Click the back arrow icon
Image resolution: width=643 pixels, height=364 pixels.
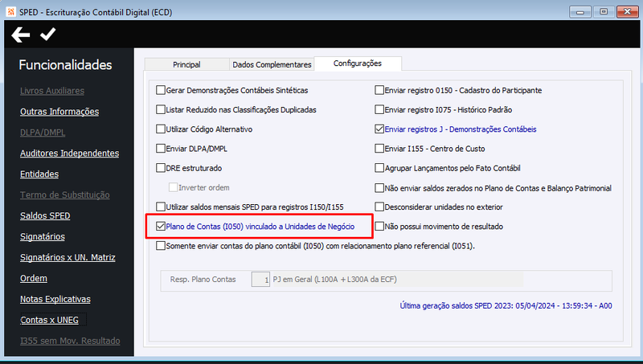[21, 35]
